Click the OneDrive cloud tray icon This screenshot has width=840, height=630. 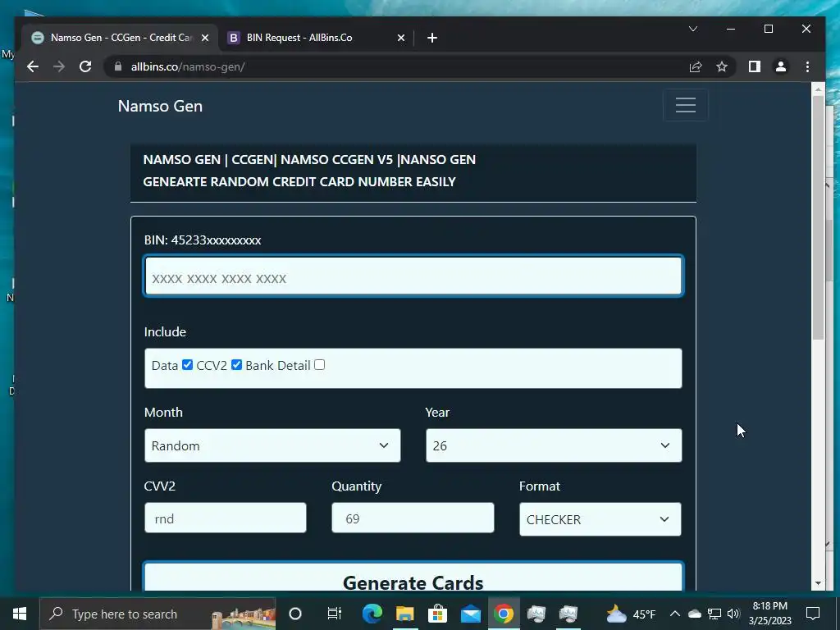(694, 614)
